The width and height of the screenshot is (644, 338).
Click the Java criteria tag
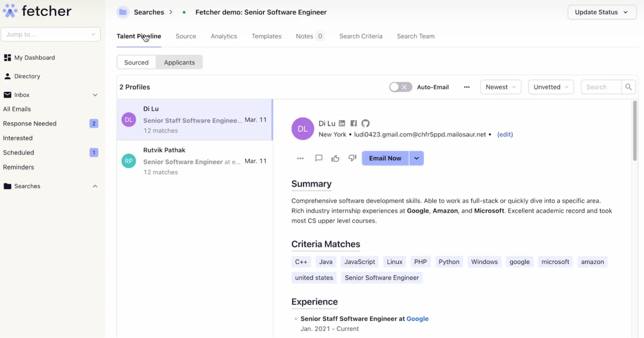tap(326, 262)
